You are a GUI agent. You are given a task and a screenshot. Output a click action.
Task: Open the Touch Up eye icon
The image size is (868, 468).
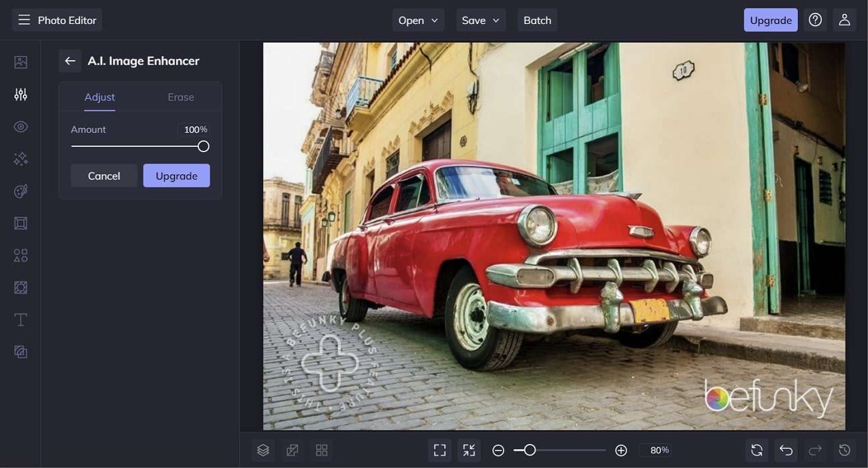(21, 127)
